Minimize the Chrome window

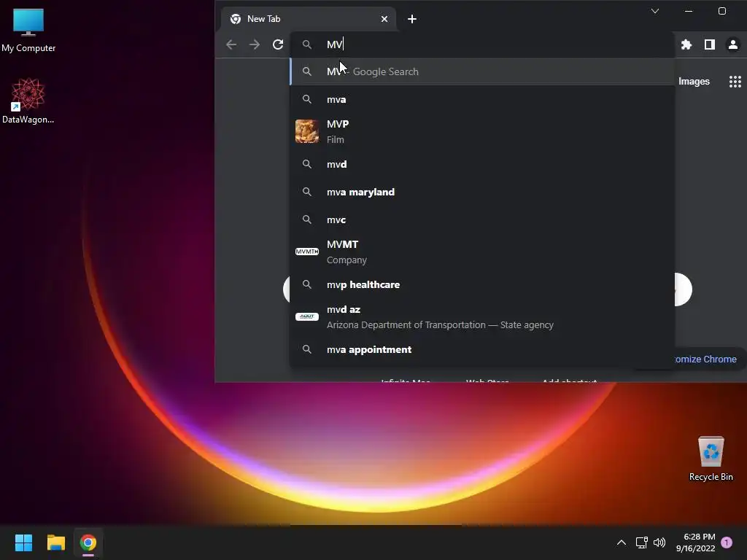pyautogui.click(x=689, y=11)
